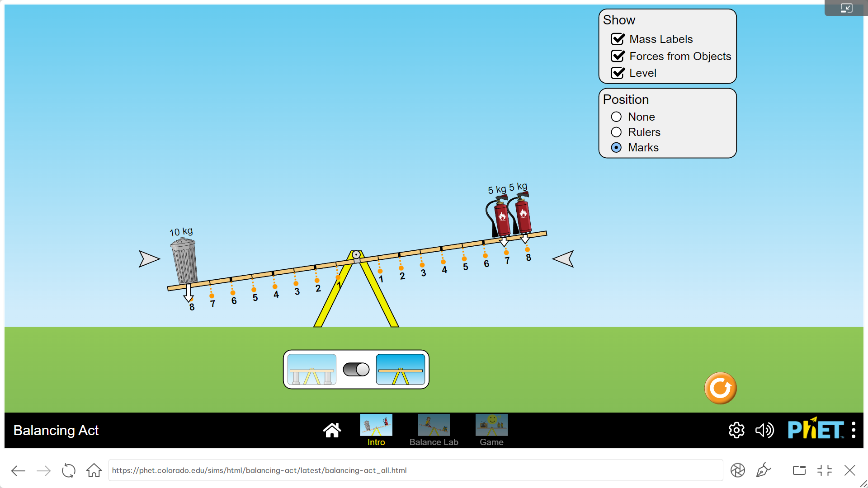Image resolution: width=868 pixels, height=488 pixels.
Task: Click the URL address field
Action: click(415, 470)
